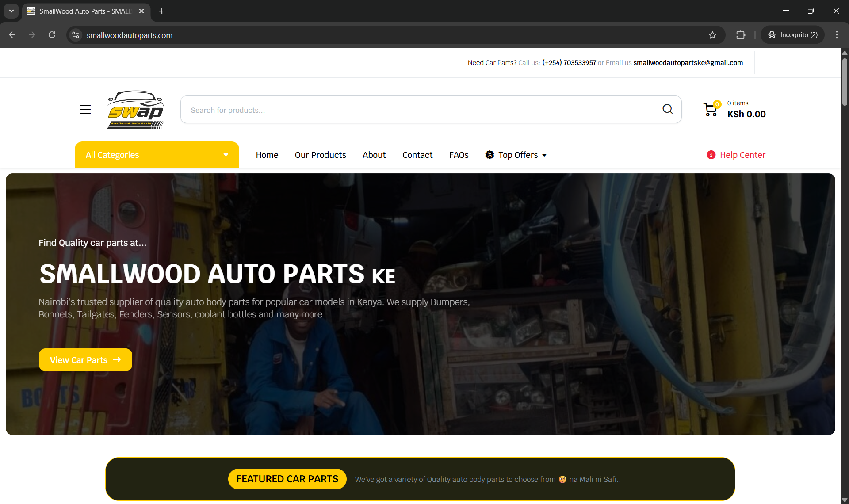Screen dimensions: 849x504
Task: Open the browser extensions icon
Action: pos(741,35)
